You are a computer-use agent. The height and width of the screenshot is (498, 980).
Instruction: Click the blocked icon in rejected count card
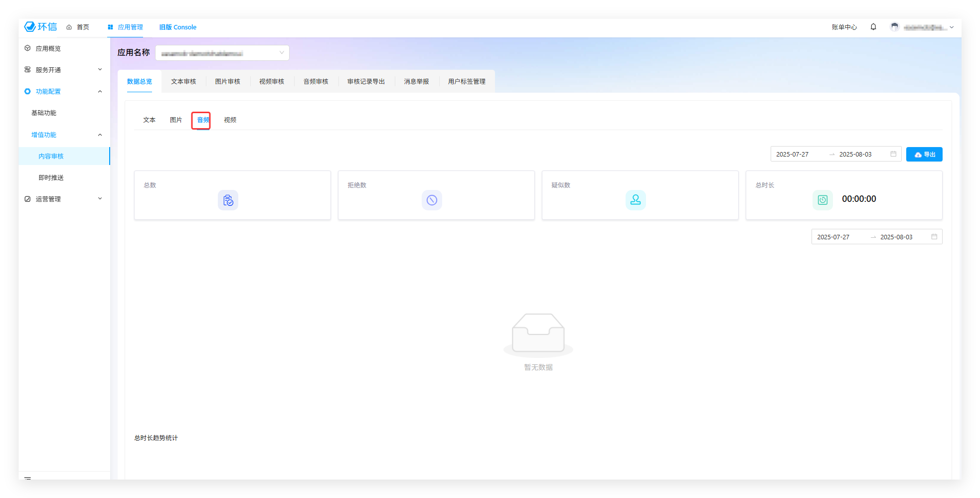[x=432, y=200]
